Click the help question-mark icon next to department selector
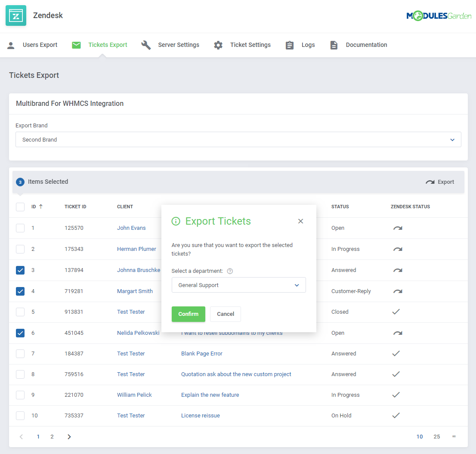The width and height of the screenshot is (476, 454). tap(230, 271)
